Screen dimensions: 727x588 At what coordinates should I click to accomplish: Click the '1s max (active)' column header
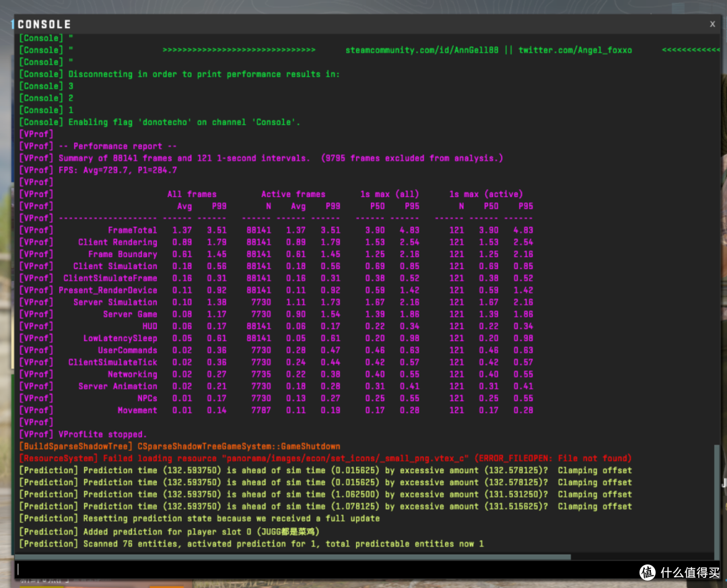[x=486, y=194]
